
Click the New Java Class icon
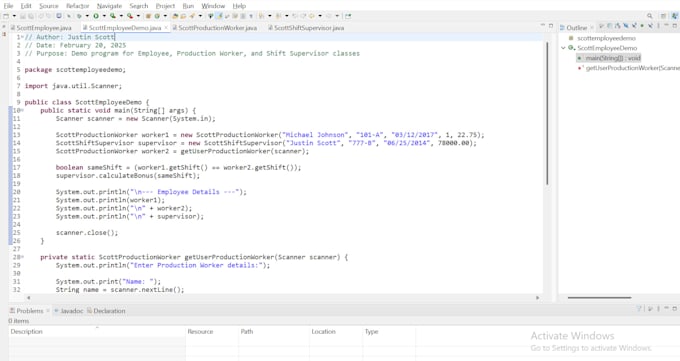pyautogui.click(x=157, y=16)
